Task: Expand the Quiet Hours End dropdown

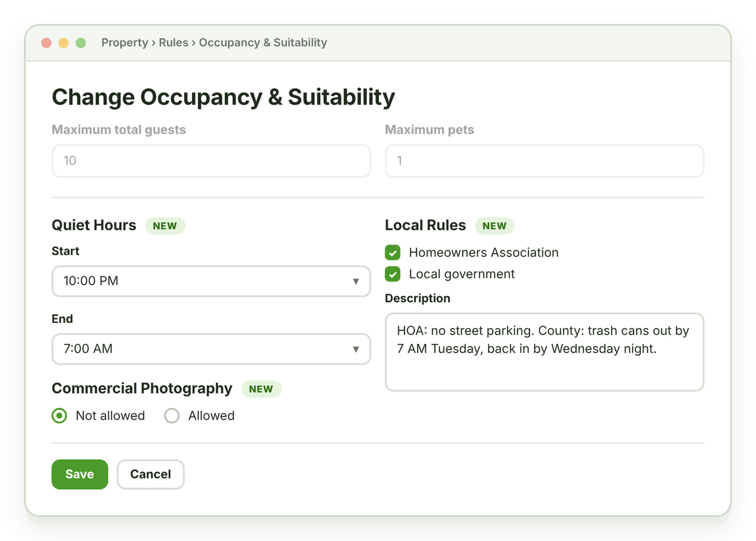Action: coord(211,349)
